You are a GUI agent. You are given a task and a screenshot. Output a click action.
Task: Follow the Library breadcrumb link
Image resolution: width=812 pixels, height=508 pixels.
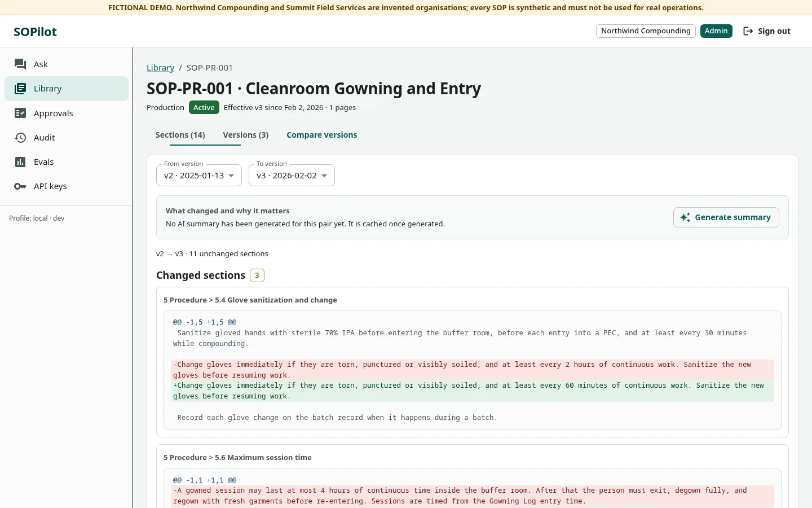pyautogui.click(x=160, y=68)
